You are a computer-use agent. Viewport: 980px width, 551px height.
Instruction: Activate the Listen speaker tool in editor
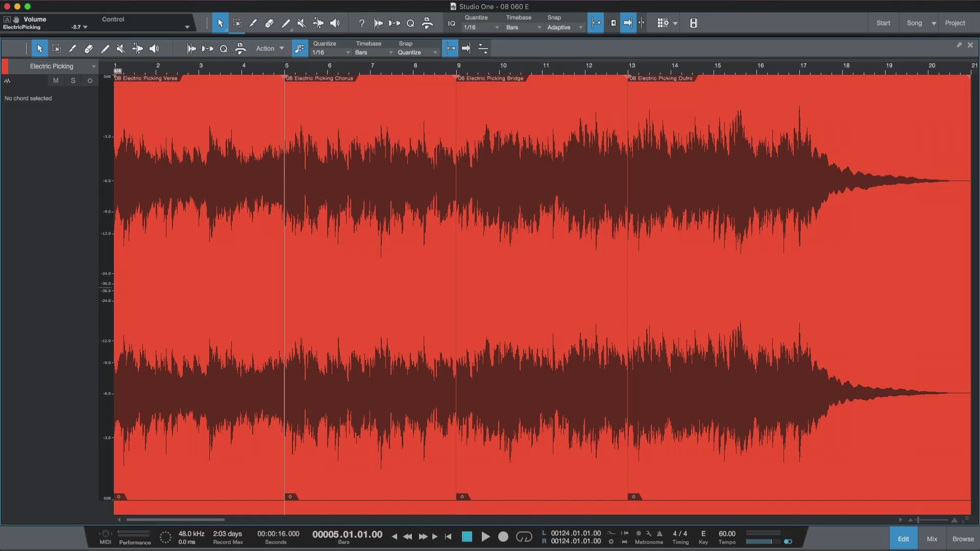(154, 48)
